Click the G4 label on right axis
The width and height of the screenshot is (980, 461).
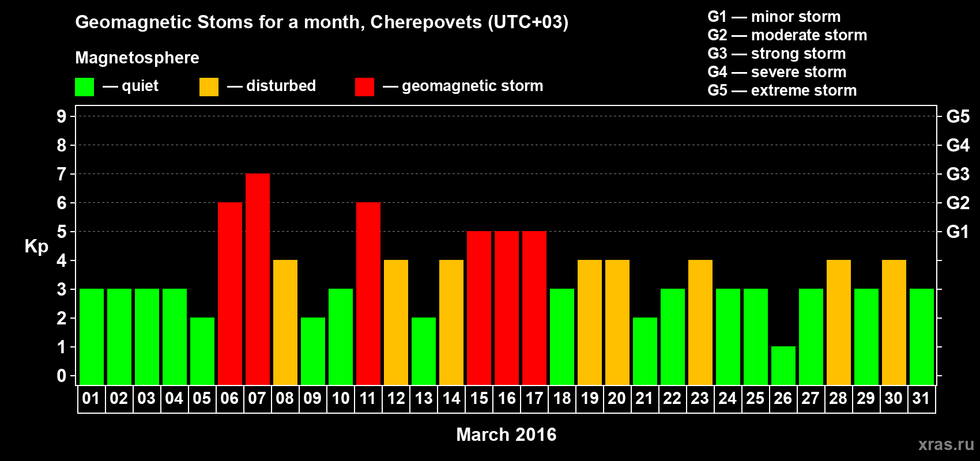[x=958, y=145]
